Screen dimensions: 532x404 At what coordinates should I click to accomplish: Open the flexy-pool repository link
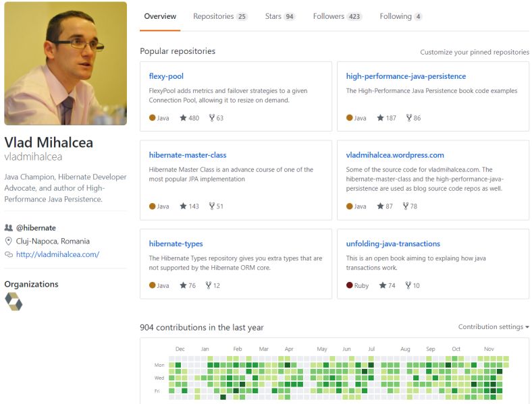[x=166, y=76]
